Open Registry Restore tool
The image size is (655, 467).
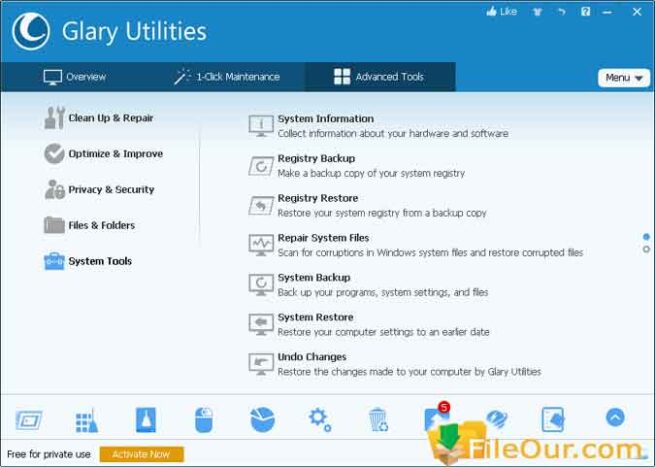[368, 206]
